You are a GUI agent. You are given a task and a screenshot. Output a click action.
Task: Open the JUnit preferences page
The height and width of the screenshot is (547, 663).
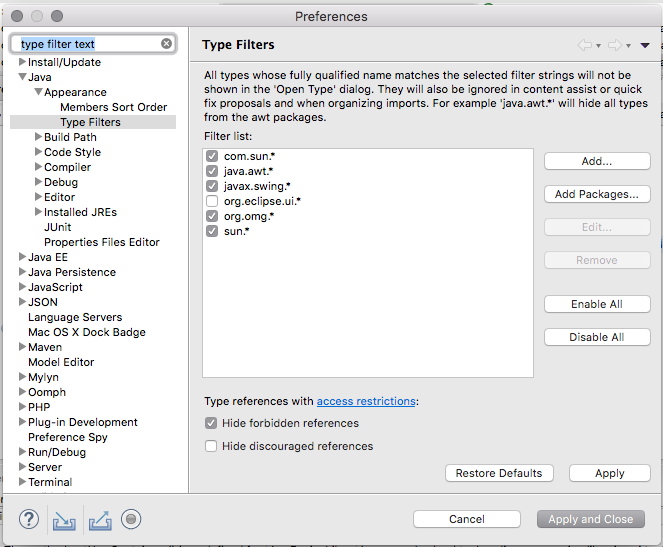tap(58, 227)
